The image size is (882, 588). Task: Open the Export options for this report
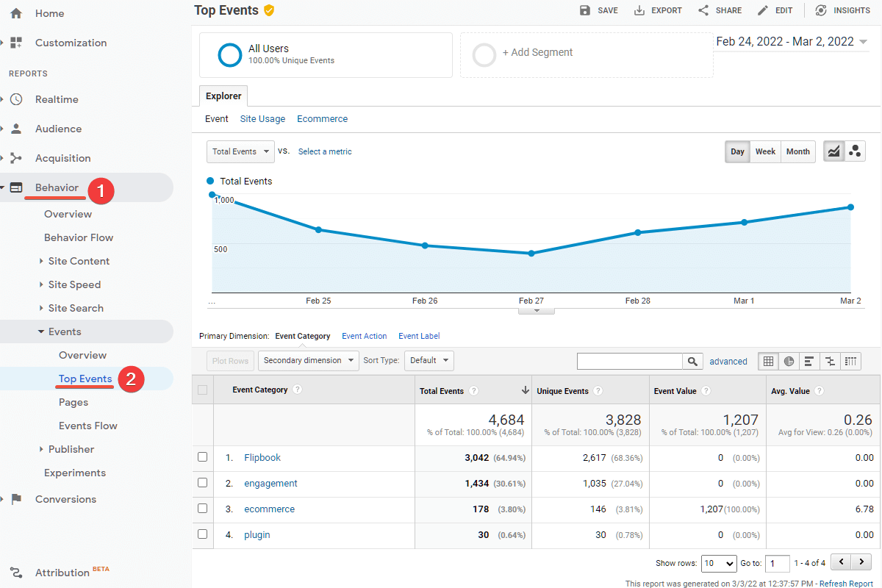tap(657, 10)
